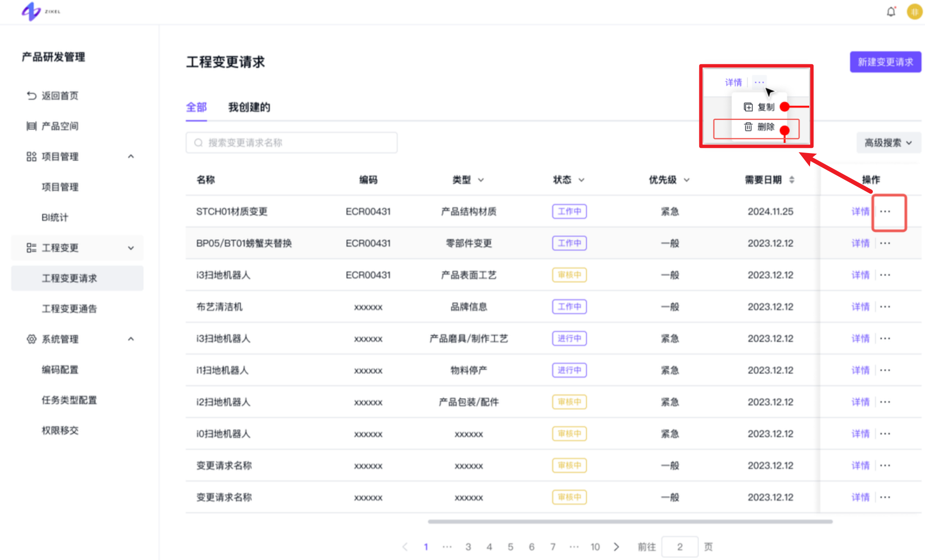Open 详情 for i2扫地机器人

click(861, 402)
